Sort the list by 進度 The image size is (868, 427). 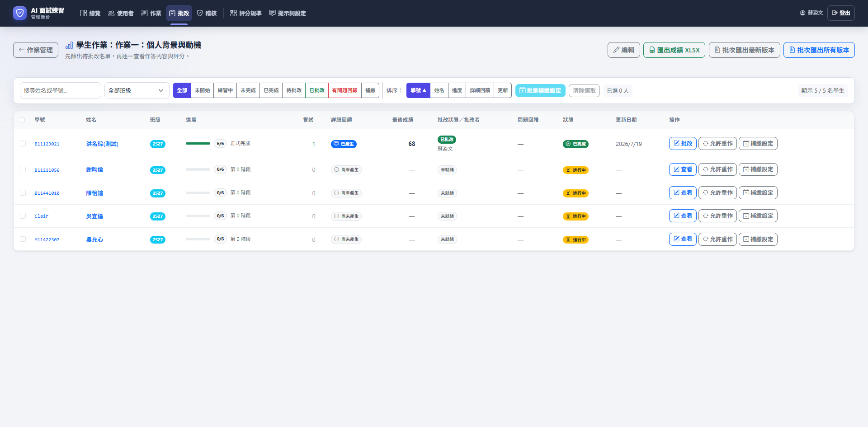click(x=457, y=90)
